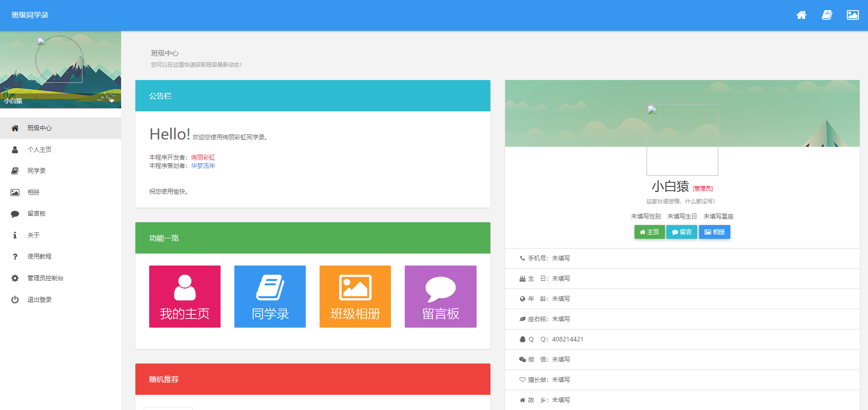The width and height of the screenshot is (868, 410).
Task: Click the orange 班级相册 tile
Action: pos(355,296)
